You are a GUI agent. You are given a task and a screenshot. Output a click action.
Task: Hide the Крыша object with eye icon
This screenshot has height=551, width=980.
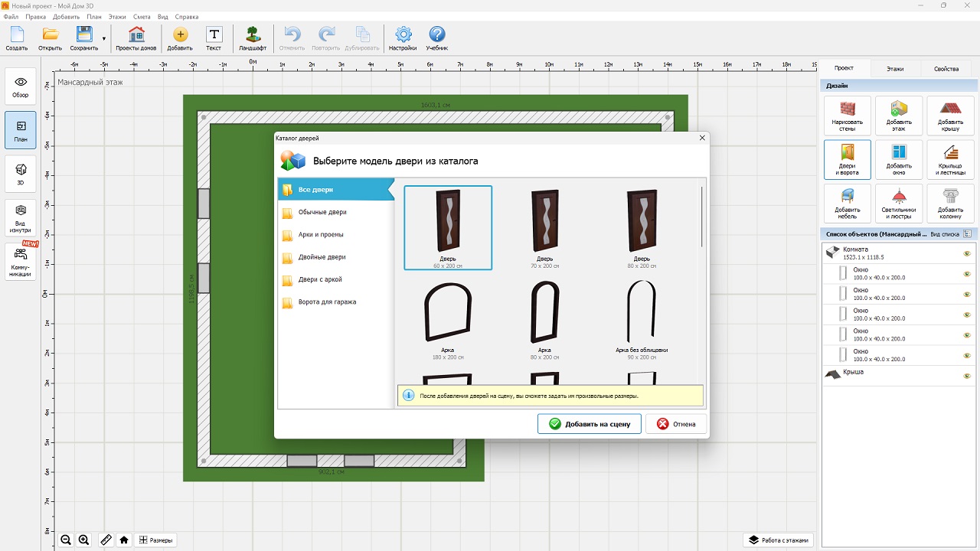click(x=966, y=376)
